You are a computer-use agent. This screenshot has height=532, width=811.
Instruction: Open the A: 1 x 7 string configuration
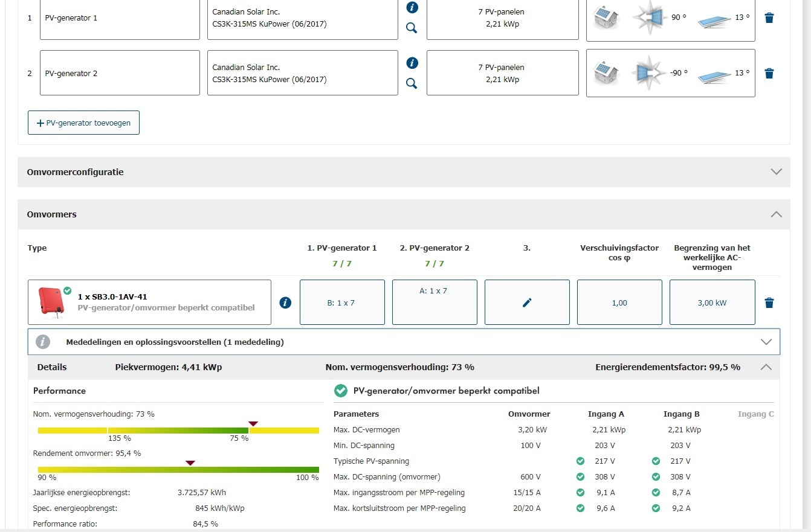pyautogui.click(x=435, y=303)
